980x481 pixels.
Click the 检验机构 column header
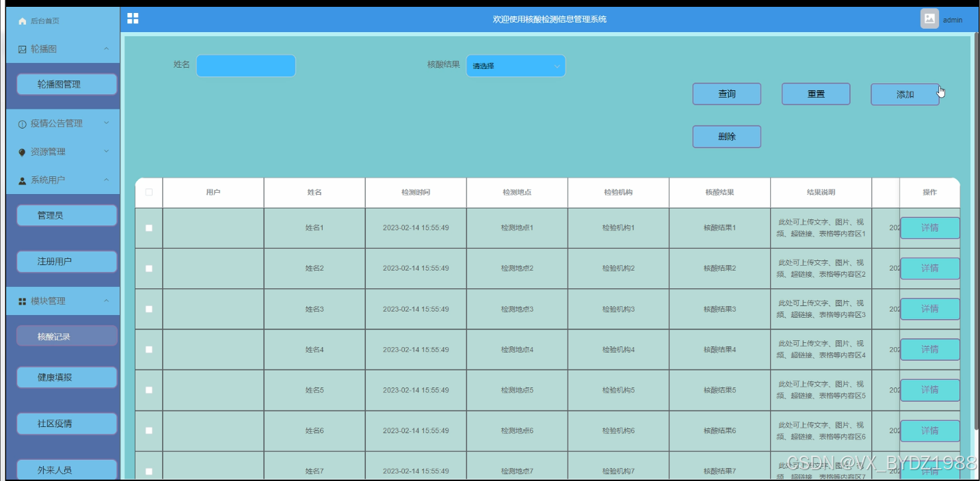pyautogui.click(x=618, y=193)
